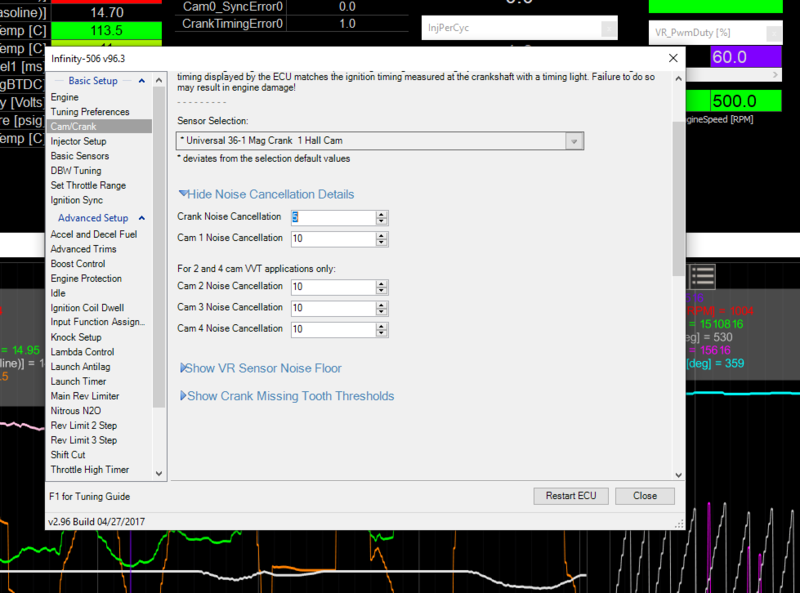This screenshot has width=800, height=593.
Task: Collapse the Advanced Setup section
Action: (142, 218)
